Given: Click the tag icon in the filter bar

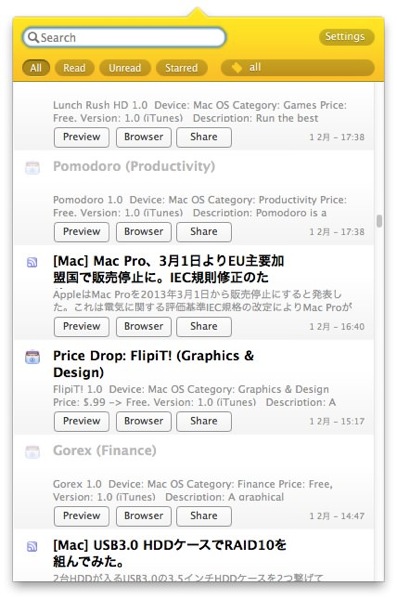Looking at the screenshot, I should click(237, 68).
